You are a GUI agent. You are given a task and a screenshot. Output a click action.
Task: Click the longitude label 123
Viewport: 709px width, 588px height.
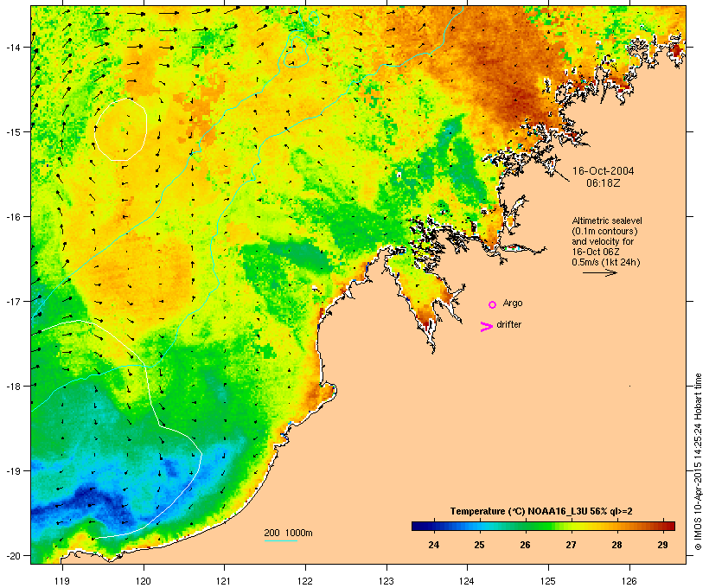(x=386, y=581)
